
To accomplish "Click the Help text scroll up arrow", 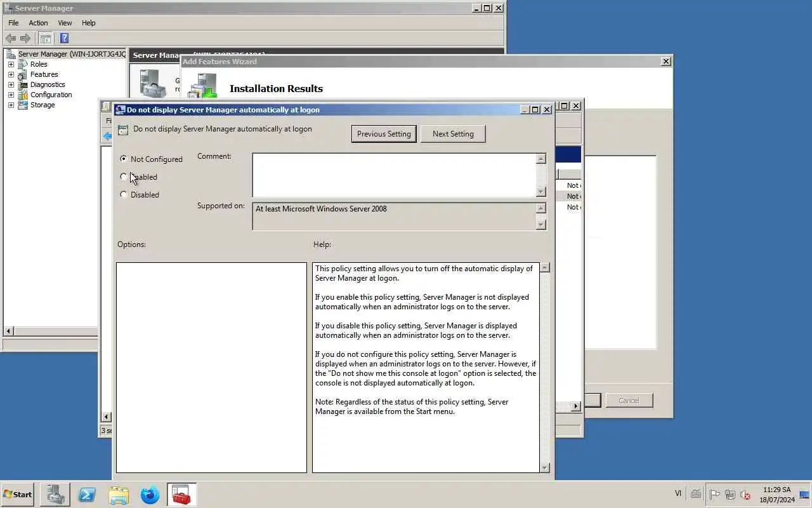I will click(x=544, y=268).
